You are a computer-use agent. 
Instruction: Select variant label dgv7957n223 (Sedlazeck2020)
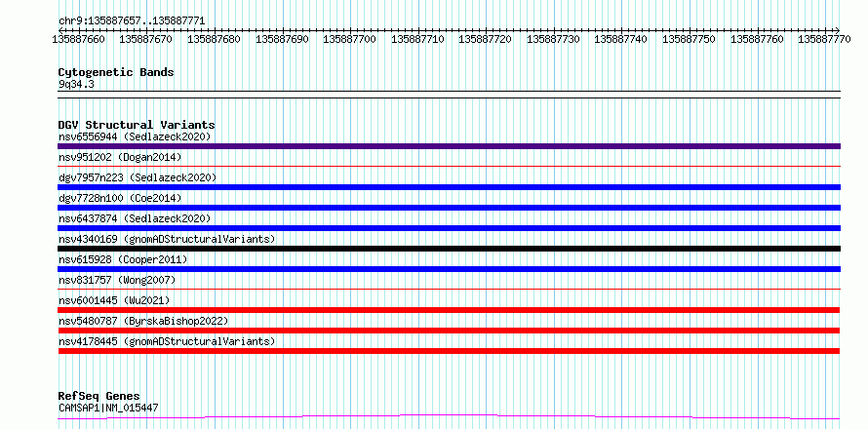[x=138, y=177]
